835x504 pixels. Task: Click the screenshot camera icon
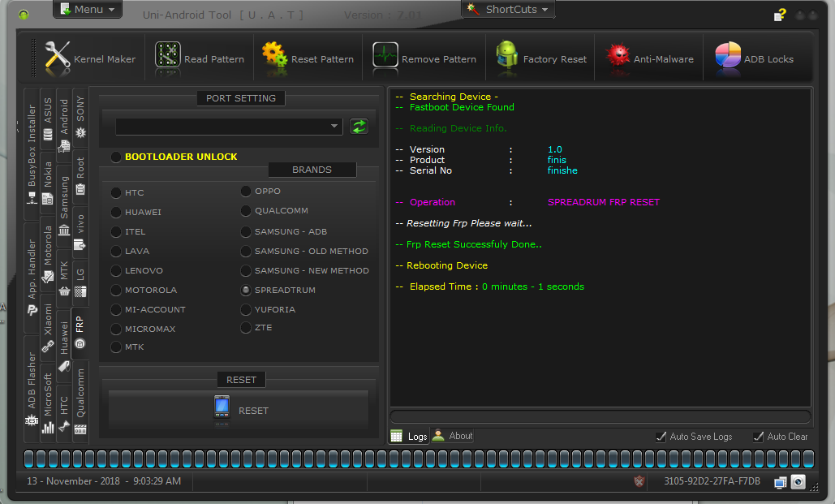(798, 481)
